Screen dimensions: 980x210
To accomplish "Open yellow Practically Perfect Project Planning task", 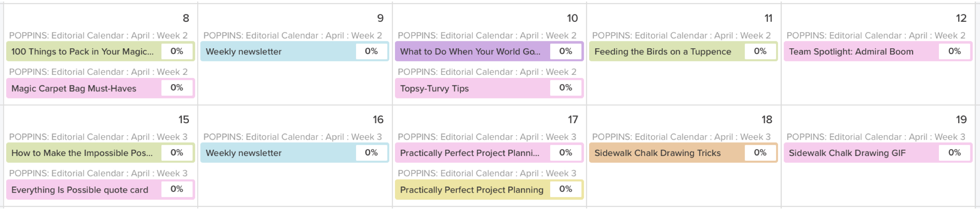I will pyautogui.click(x=471, y=190).
